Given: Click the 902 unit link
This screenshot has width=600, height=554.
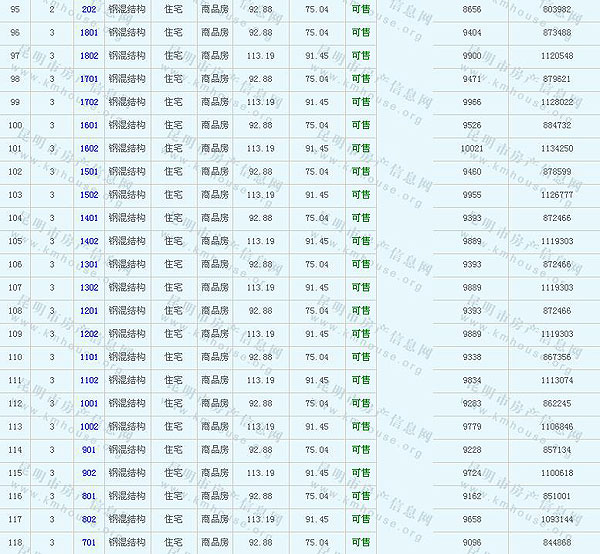Looking at the screenshot, I should 89,473.
